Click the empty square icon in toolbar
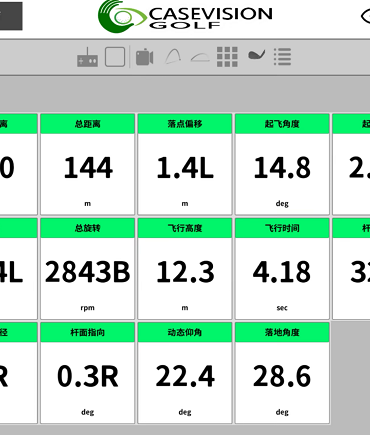 tap(115, 57)
